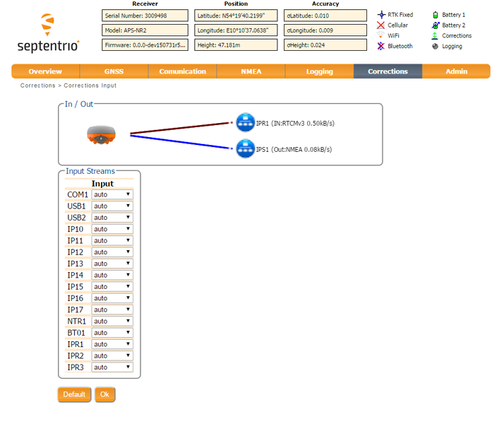504x424 pixels.
Task: Open the BT01 input dropdown
Action: coord(112,333)
